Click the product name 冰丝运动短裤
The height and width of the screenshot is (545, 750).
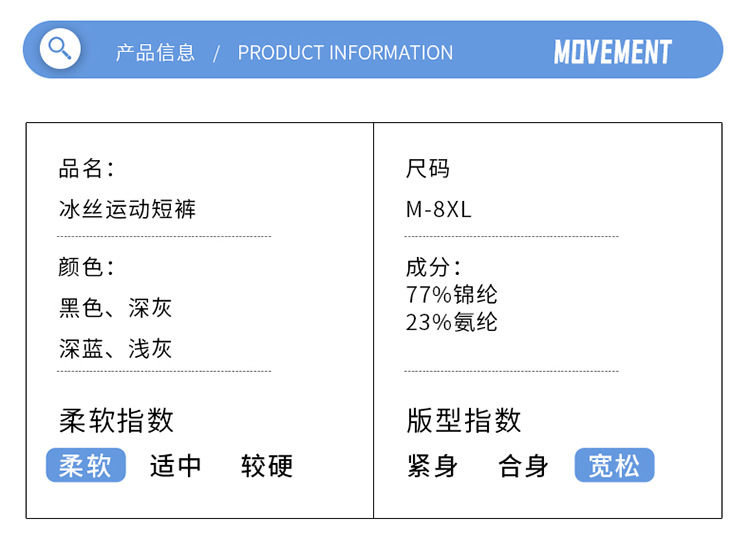pos(127,209)
